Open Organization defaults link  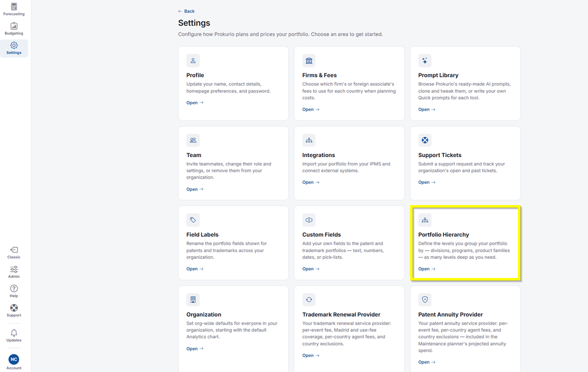click(195, 349)
